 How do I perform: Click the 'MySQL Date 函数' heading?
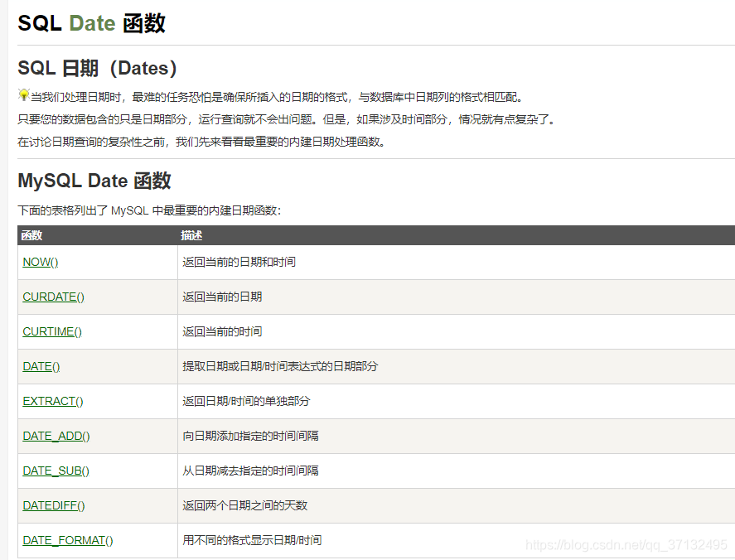tap(94, 181)
